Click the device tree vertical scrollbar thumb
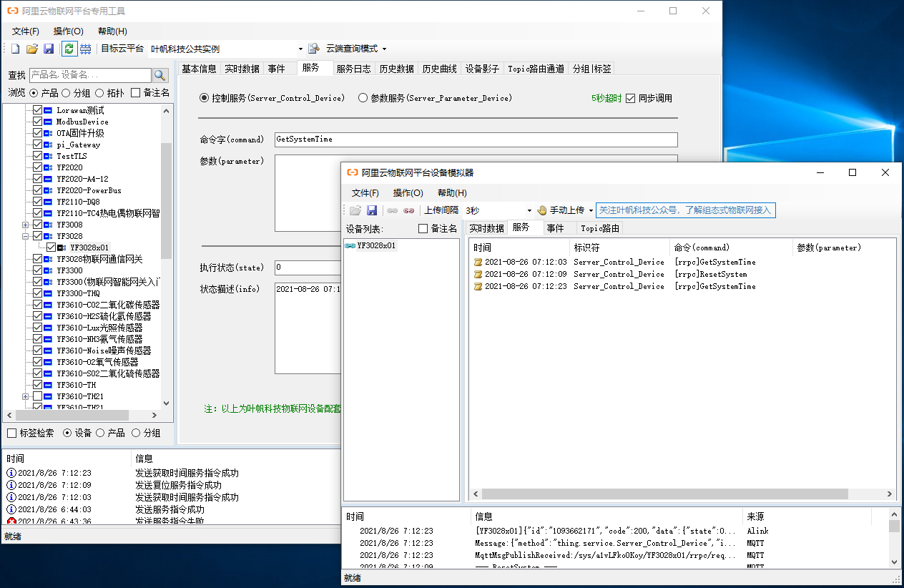Image resolution: width=904 pixels, height=588 pixels. tap(167, 200)
